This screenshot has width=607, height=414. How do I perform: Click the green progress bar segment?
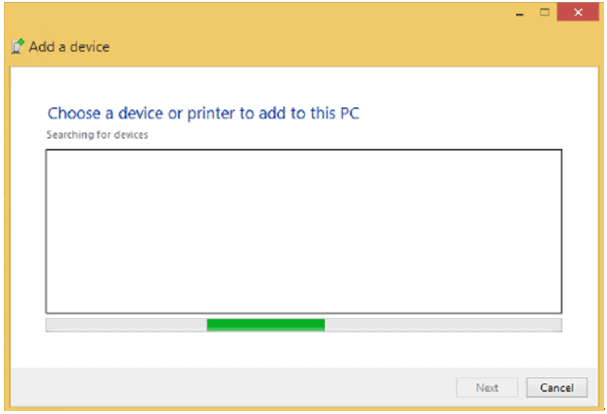coord(265,325)
